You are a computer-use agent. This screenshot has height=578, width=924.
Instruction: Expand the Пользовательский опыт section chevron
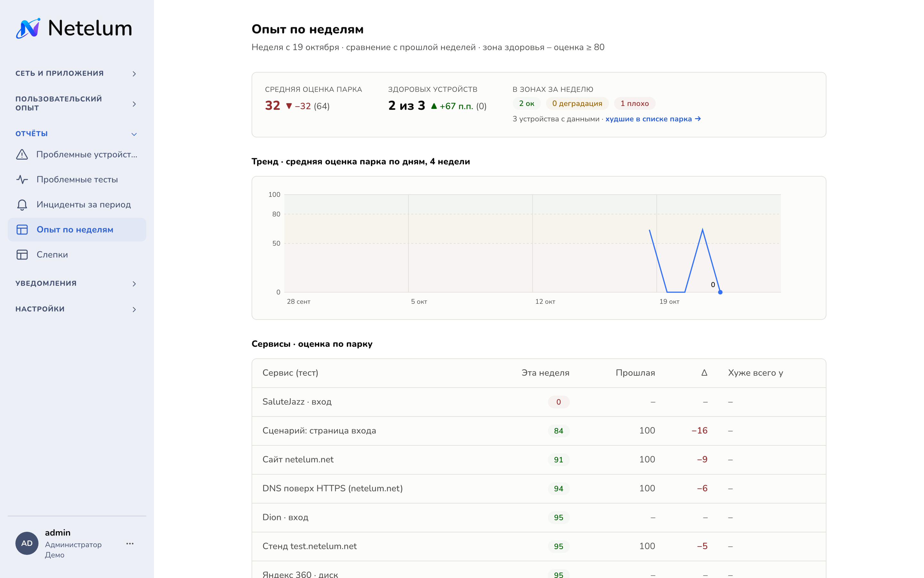[x=134, y=104]
